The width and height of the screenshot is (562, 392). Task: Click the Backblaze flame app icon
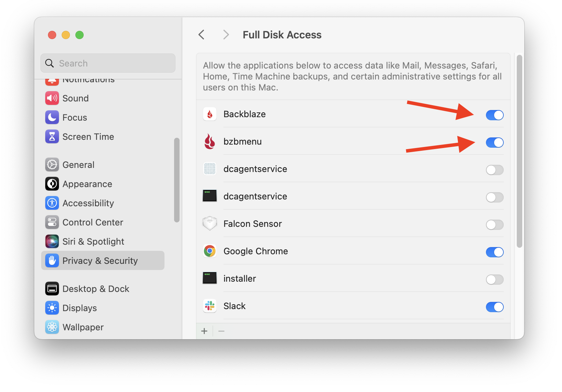[x=210, y=114]
